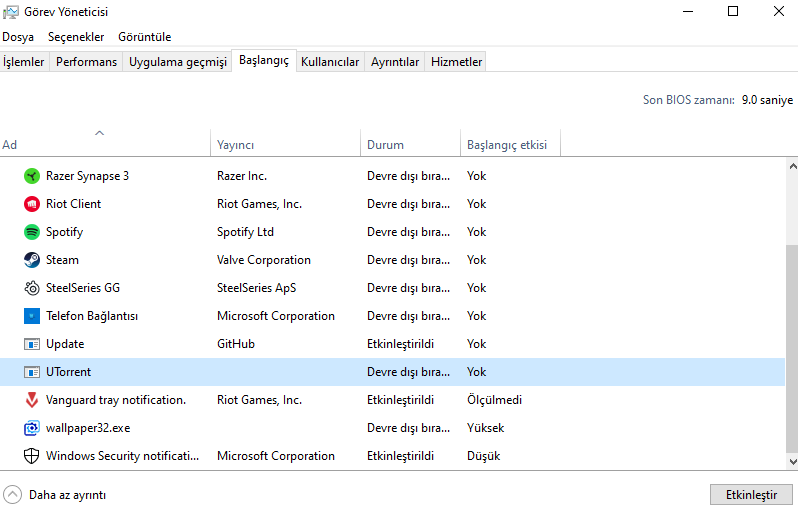Select the Telefon Bağlantısı icon

31,316
